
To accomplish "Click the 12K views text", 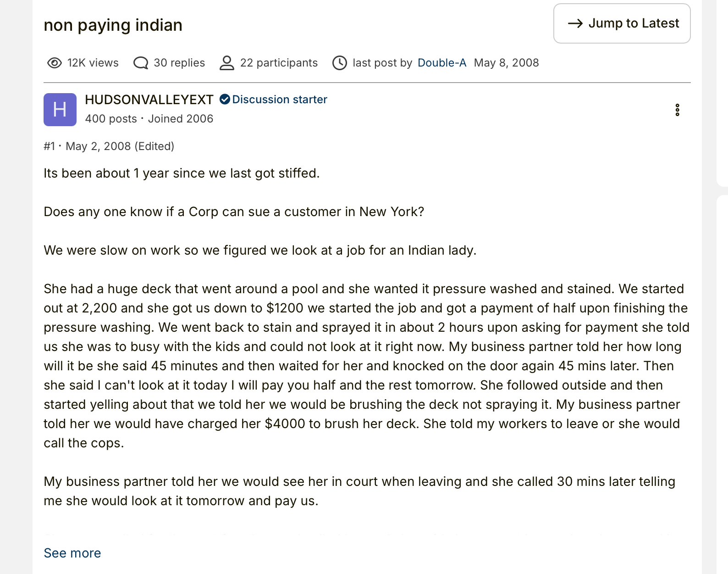I will click(x=93, y=63).
